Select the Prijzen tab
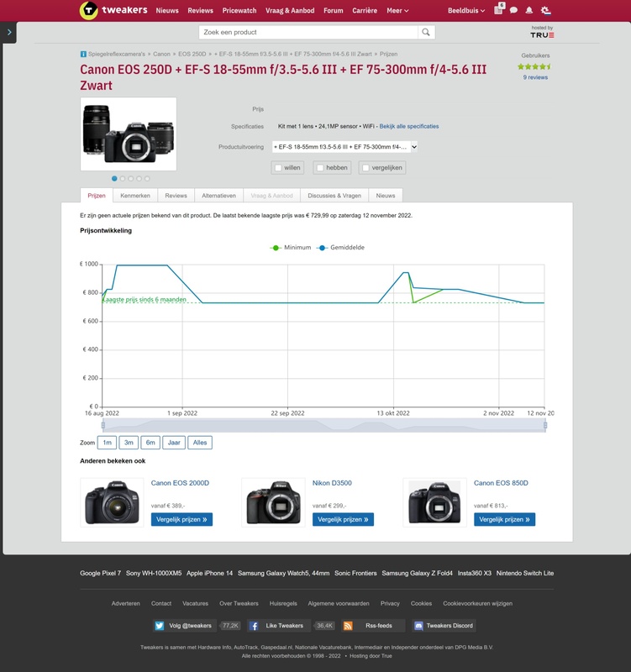 [x=97, y=196]
